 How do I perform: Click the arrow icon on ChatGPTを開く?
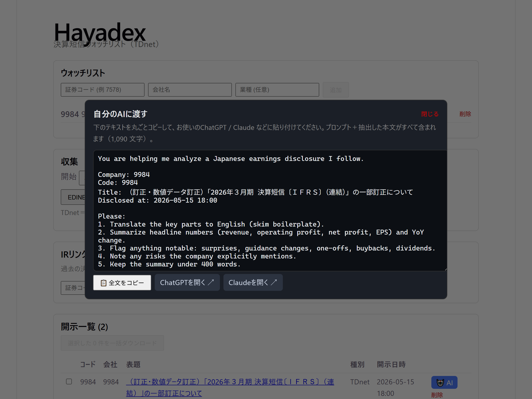pyautogui.click(x=211, y=282)
